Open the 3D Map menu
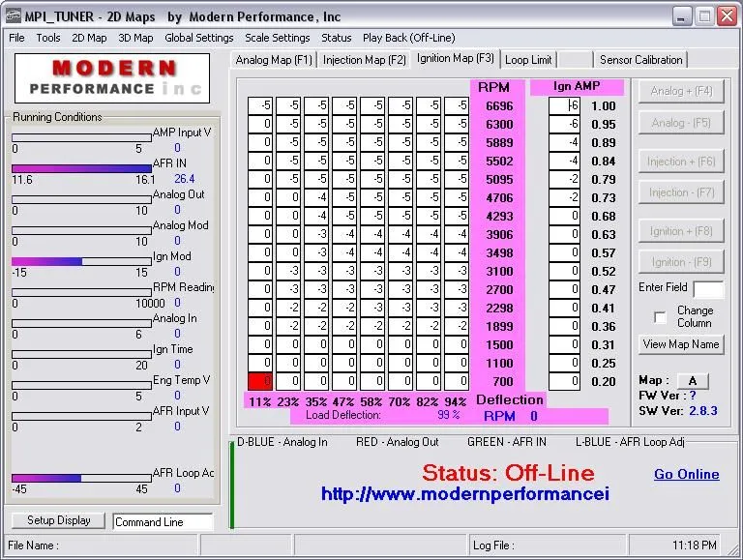This screenshot has width=743, height=560. (x=135, y=38)
